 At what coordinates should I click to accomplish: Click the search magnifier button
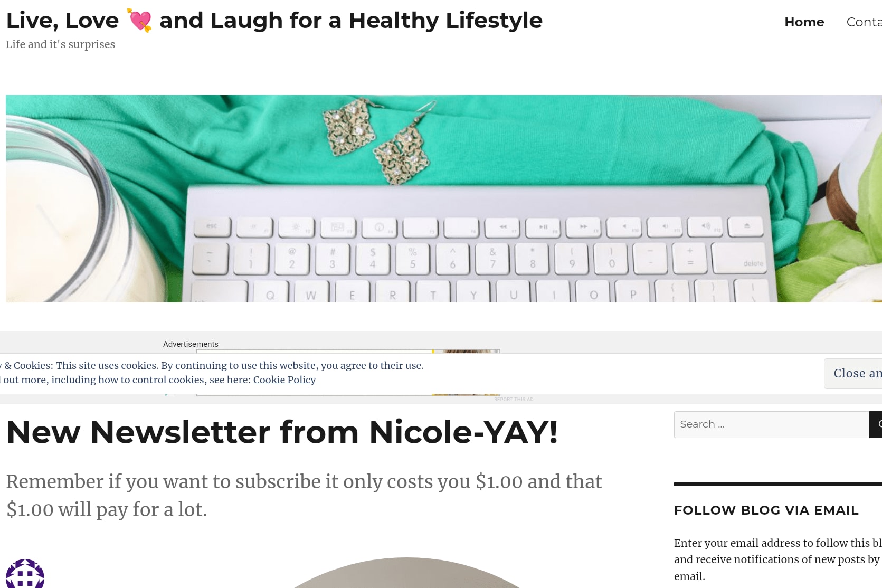[876, 424]
